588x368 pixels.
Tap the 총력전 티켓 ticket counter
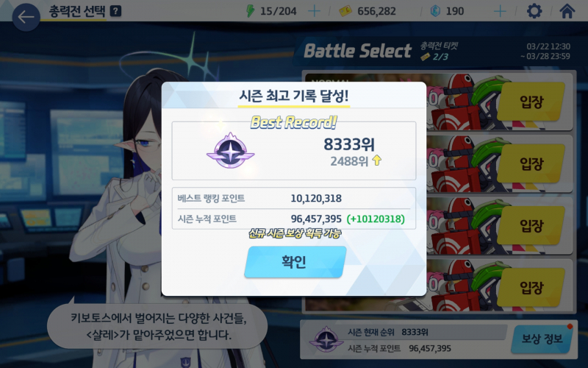(439, 52)
